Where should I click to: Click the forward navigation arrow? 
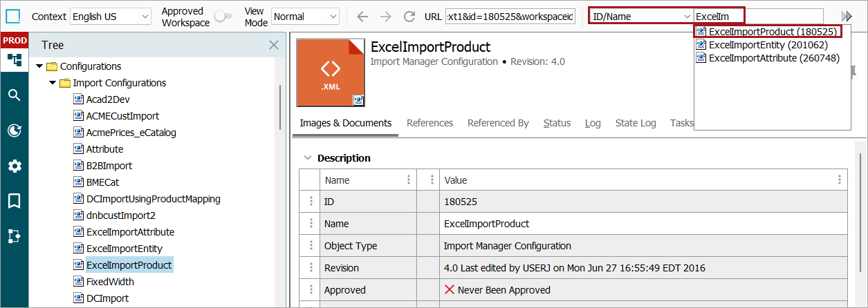coord(386,17)
